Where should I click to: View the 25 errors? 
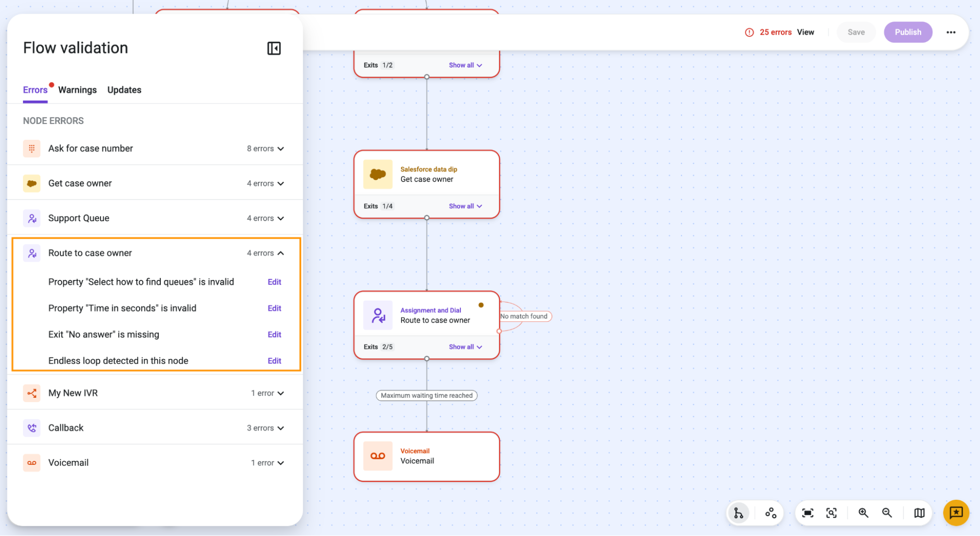tap(805, 32)
